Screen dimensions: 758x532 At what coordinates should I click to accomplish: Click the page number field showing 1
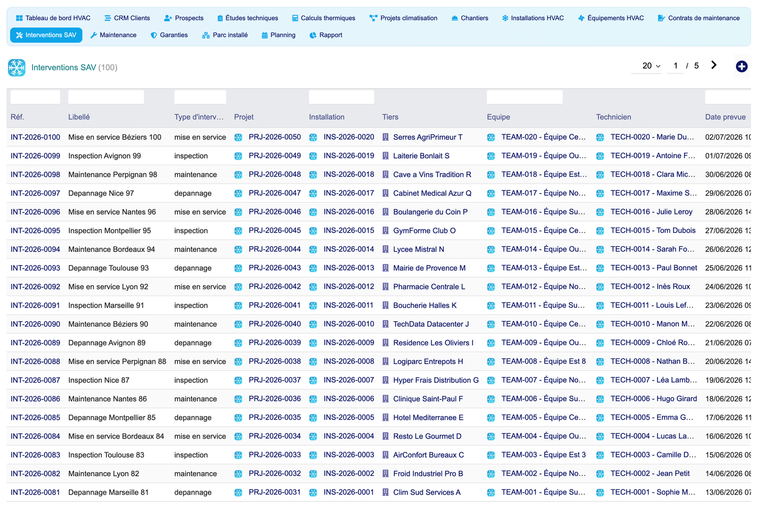click(676, 66)
